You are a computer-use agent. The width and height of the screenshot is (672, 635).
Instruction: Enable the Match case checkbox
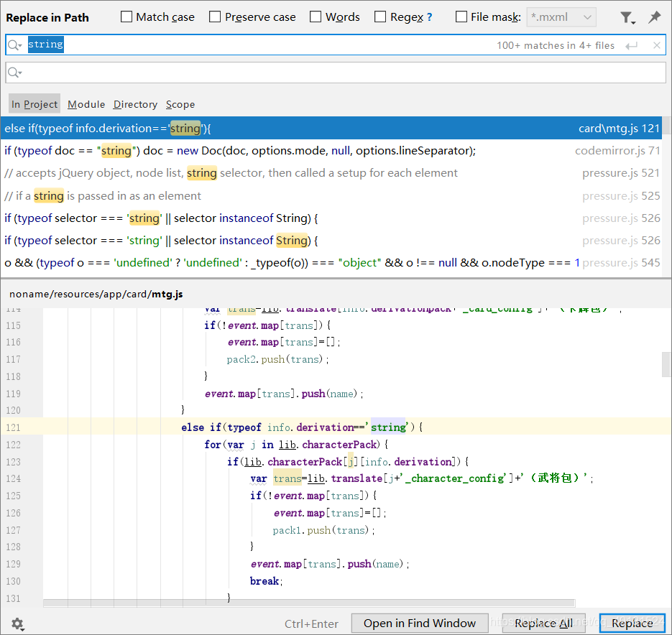tap(126, 17)
